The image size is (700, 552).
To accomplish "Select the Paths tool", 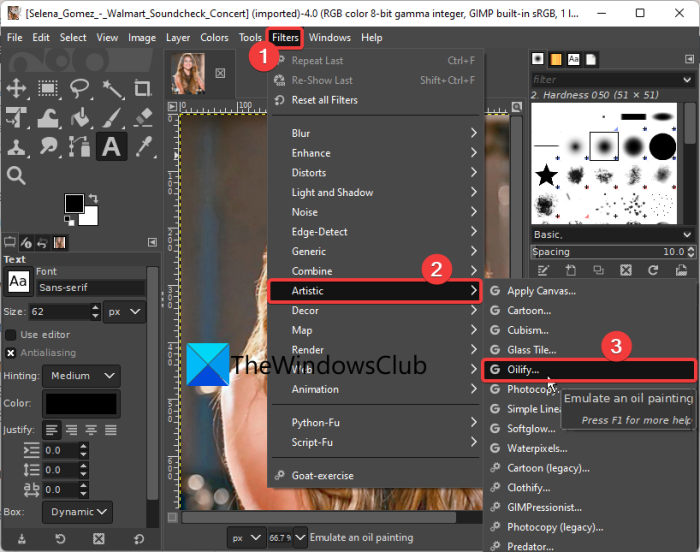I will 79,147.
